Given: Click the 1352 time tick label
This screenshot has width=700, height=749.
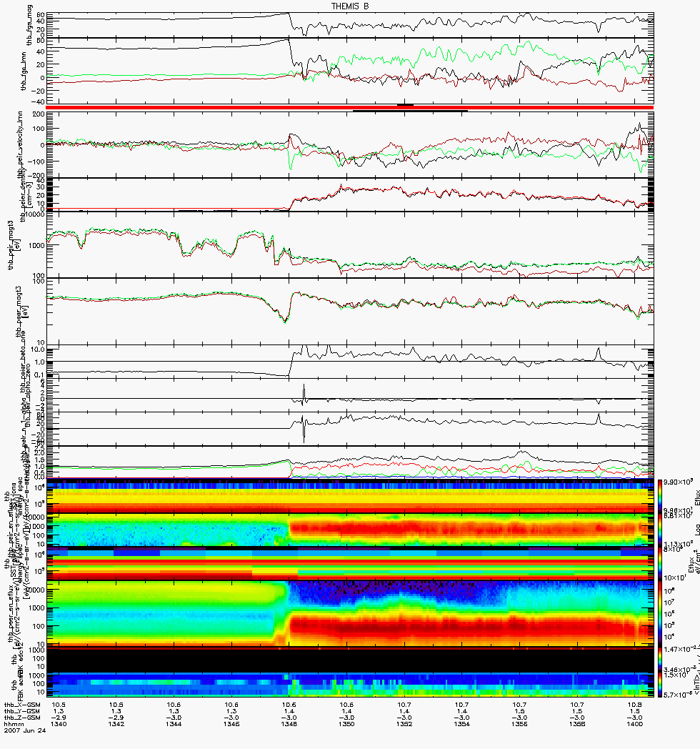Looking at the screenshot, I should (x=404, y=724).
